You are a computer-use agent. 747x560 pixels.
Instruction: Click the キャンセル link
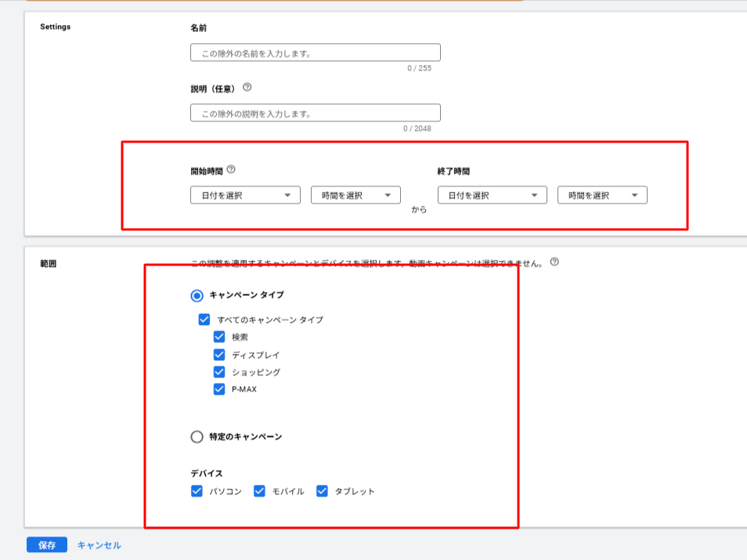99,545
